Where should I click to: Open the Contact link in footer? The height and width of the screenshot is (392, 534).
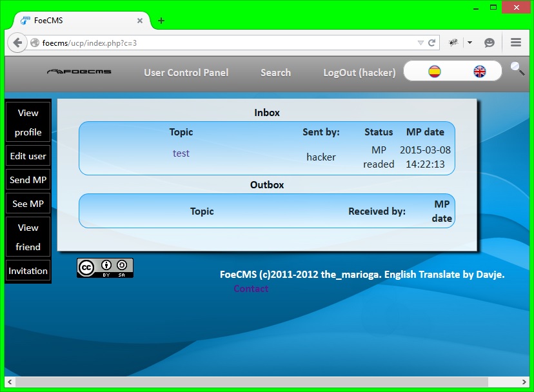[x=251, y=289]
